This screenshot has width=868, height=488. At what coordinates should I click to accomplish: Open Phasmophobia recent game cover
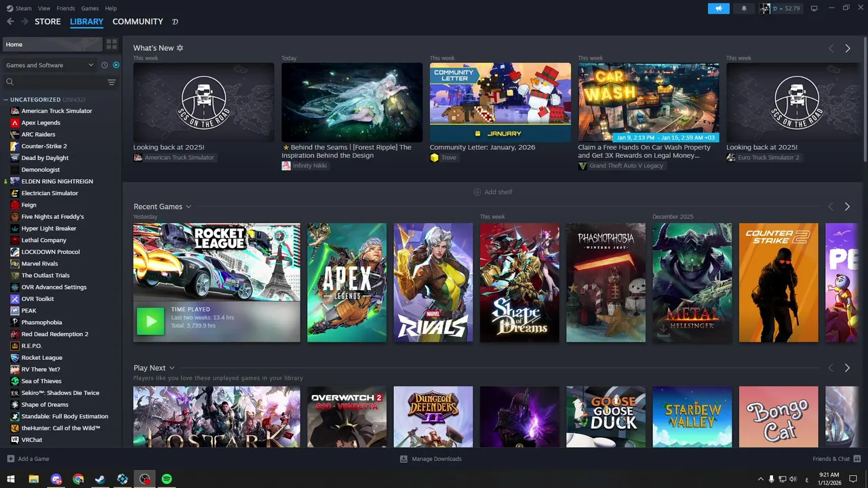(606, 283)
